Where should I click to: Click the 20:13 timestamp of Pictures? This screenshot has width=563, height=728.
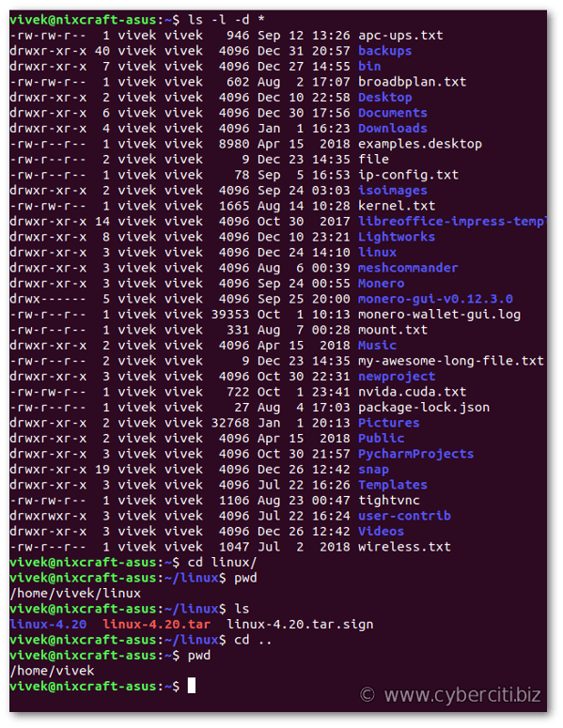coord(331,423)
